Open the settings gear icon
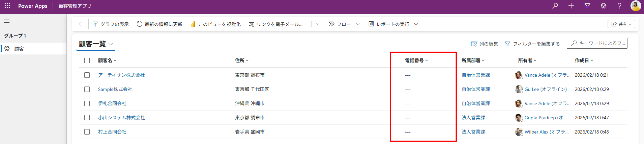The width and height of the screenshot is (644, 144). pyautogui.click(x=604, y=6)
